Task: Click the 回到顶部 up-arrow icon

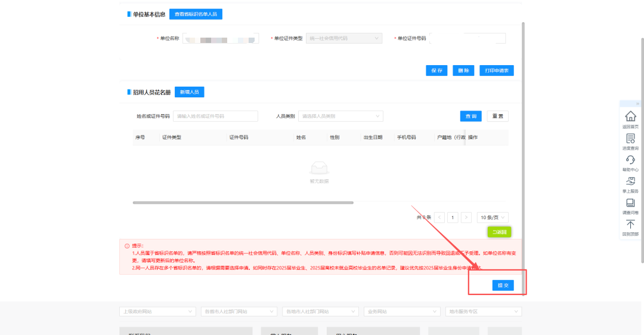Action: coord(630,225)
